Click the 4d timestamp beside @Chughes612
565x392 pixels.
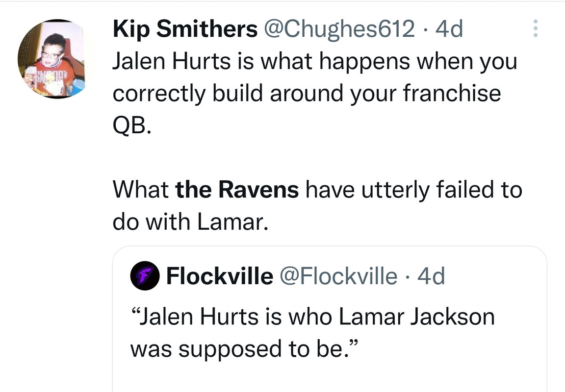(x=449, y=30)
